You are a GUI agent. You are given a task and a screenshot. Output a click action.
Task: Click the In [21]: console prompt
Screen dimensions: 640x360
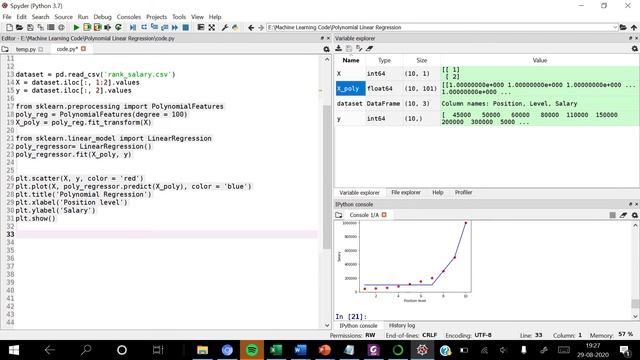[x=351, y=316]
